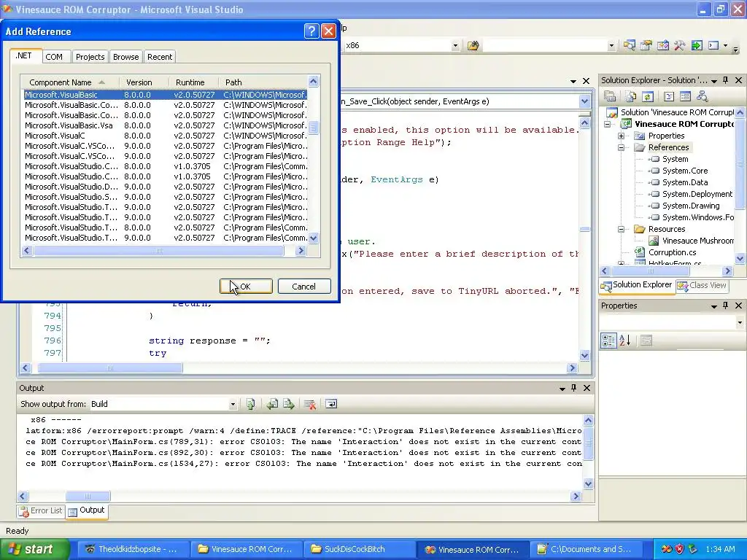747x560 pixels.
Task: Open Solution Explorer from the main toolbar
Action: coord(630,46)
